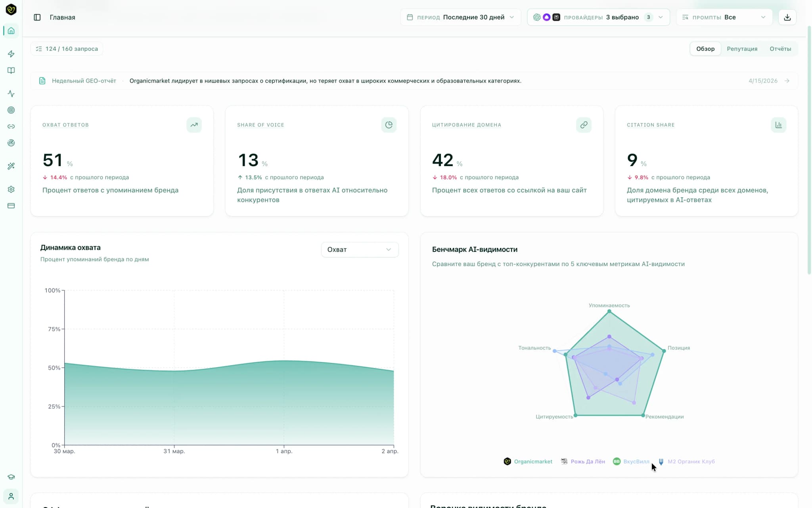This screenshot has height=508, width=812.
Task: Click pie icon on Share of Voice card
Action: (389, 125)
